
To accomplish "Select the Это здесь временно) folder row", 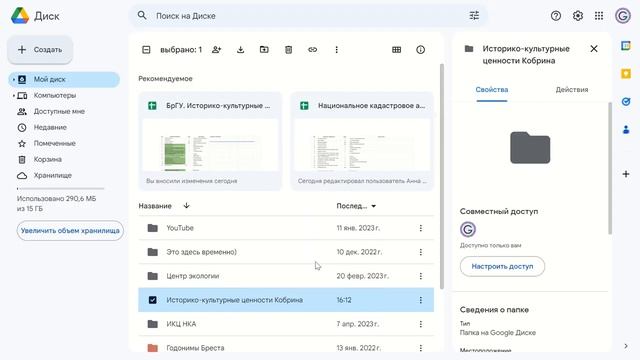I will 286,252.
